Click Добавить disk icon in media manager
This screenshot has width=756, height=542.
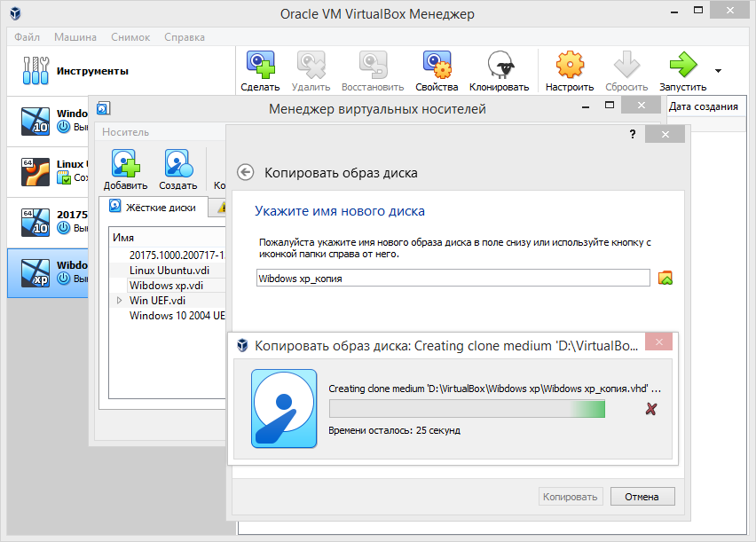click(x=125, y=163)
